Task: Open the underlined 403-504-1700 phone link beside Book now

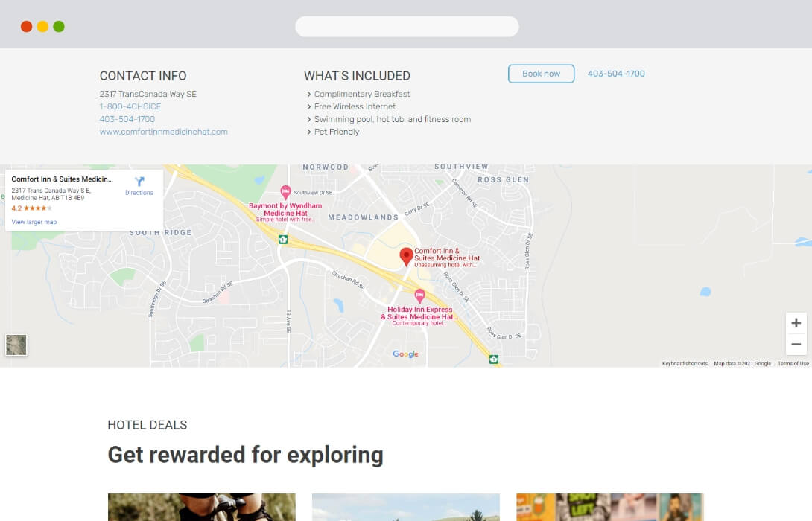Action: (616, 74)
